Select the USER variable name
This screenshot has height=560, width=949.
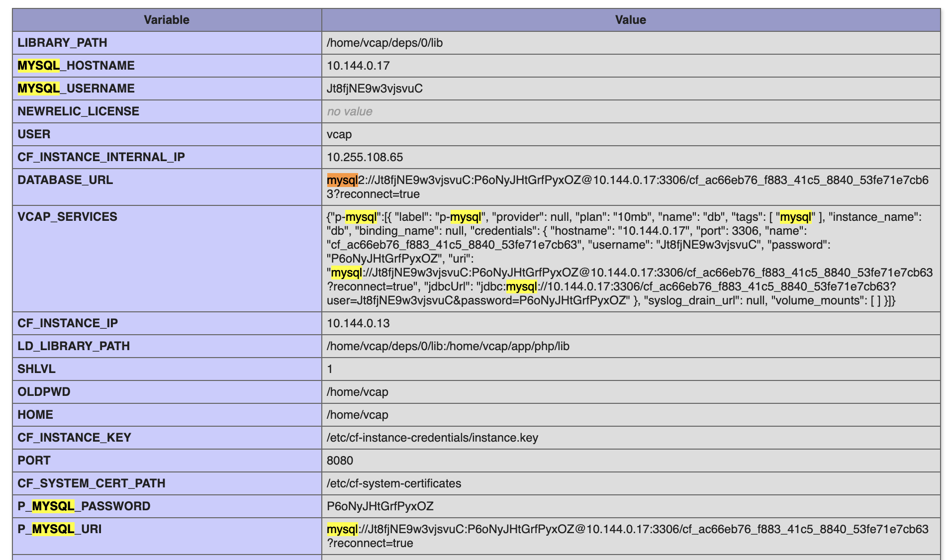[34, 134]
